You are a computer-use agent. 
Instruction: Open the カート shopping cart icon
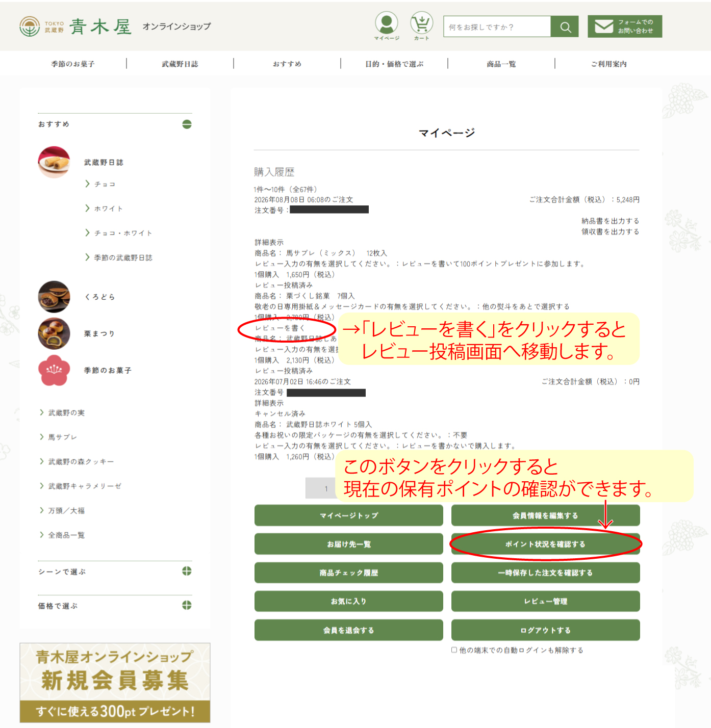pyautogui.click(x=422, y=25)
